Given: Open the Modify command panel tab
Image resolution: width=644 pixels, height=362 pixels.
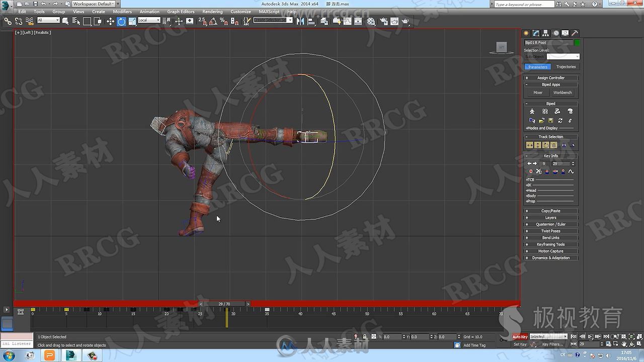Looking at the screenshot, I should coord(536,33).
